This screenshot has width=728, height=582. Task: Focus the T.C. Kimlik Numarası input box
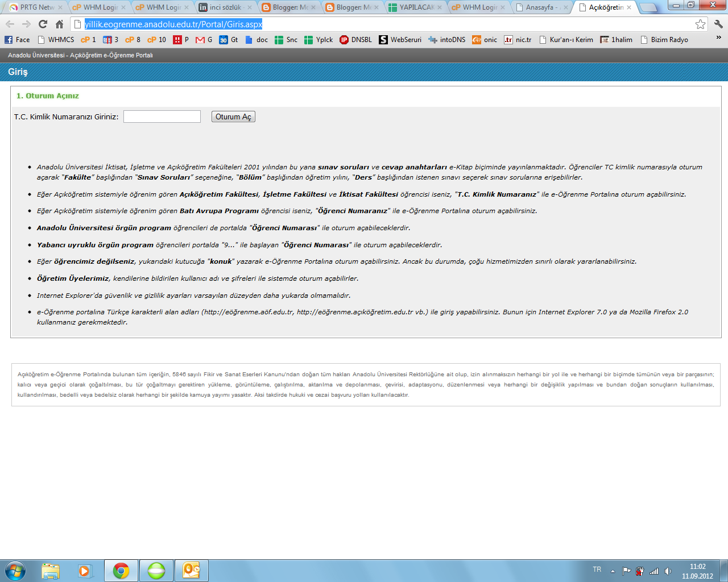[162, 117]
